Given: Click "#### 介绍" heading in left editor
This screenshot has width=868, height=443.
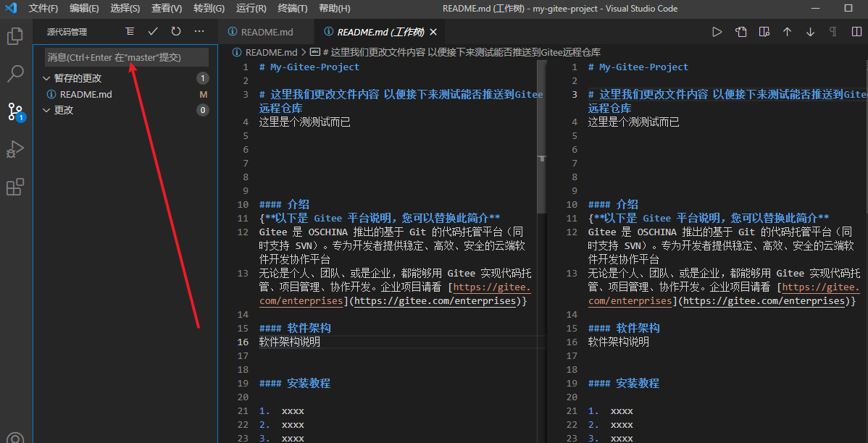Looking at the screenshot, I should pos(284,205).
